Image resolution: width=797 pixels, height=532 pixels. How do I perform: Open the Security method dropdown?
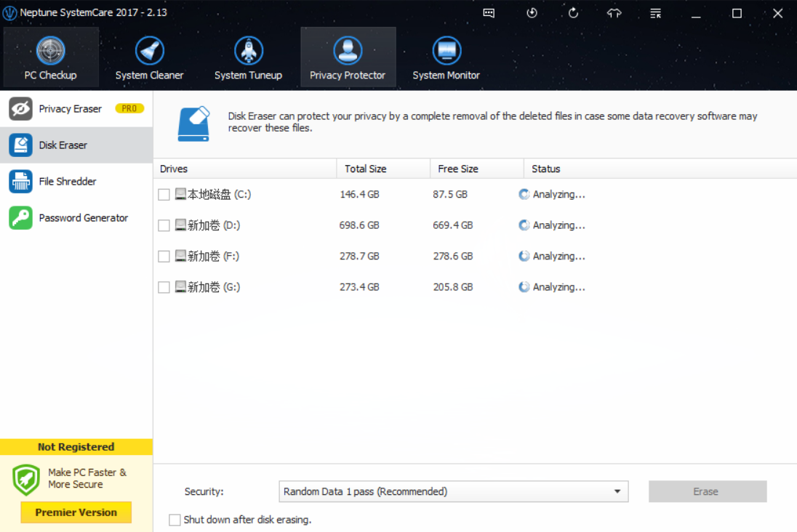(453, 491)
